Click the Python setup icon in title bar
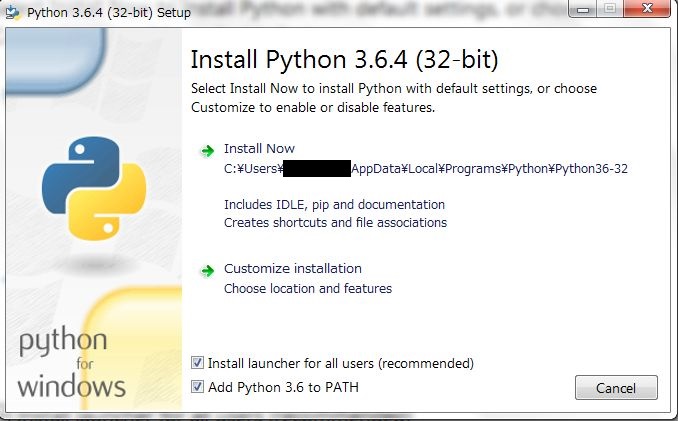678x421 pixels. click(x=13, y=12)
